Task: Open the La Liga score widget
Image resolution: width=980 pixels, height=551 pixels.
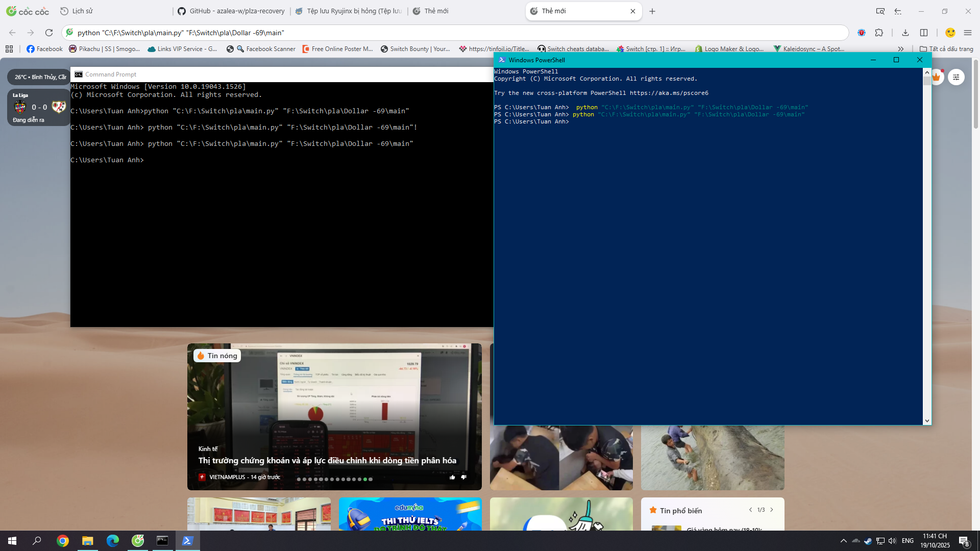Action: [39, 107]
